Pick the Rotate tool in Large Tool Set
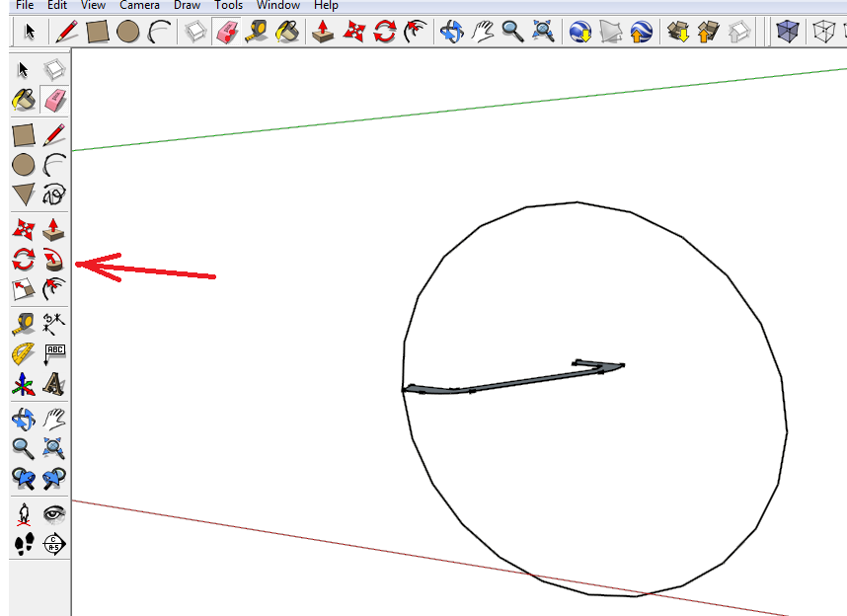The height and width of the screenshot is (616, 847). (24, 260)
